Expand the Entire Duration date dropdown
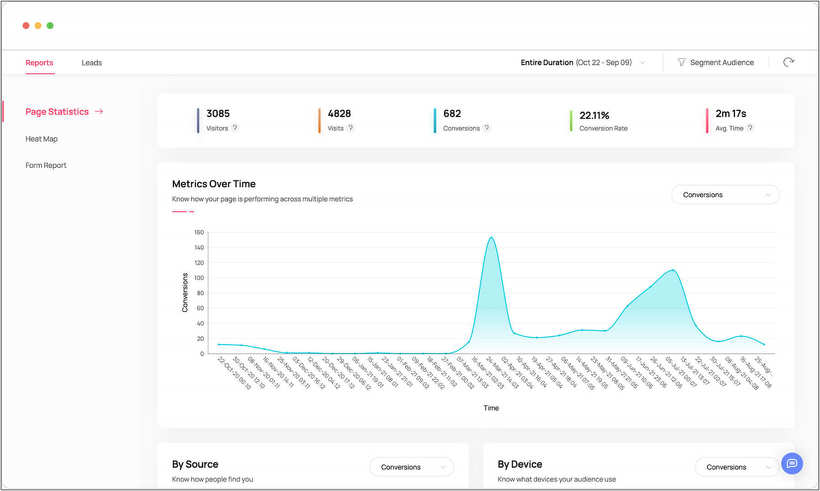The image size is (820, 491). click(642, 62)
